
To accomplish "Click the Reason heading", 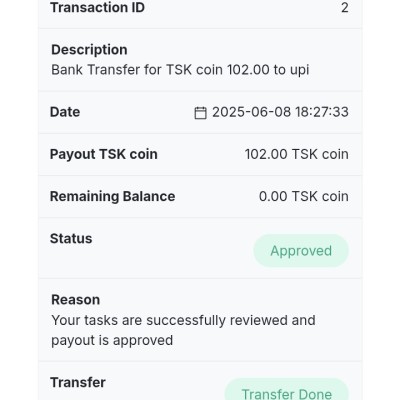I will pyautogui.click(x=76, y=300).
